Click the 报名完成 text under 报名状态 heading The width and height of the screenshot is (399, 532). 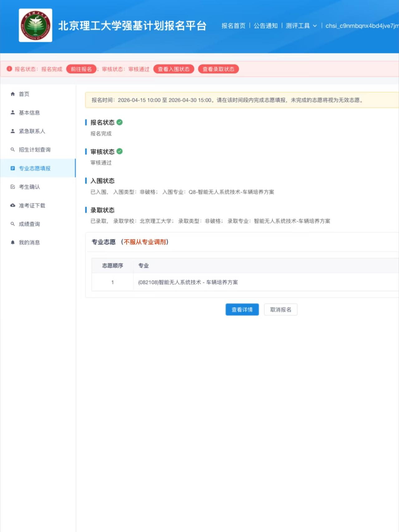point(101,133)
